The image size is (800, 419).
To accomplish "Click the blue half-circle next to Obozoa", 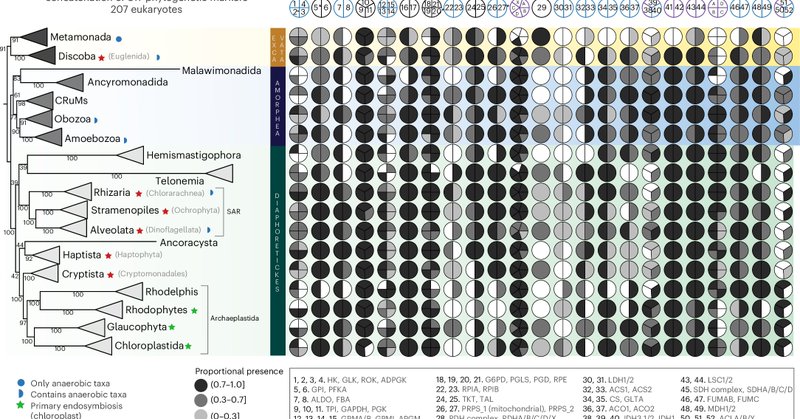I will pos(96,120).
